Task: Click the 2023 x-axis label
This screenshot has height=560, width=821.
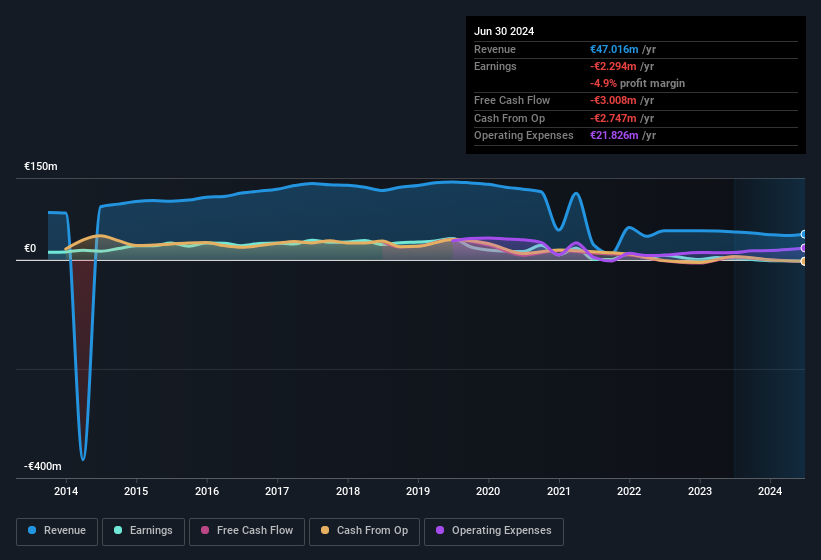Action: click(700, 491)
